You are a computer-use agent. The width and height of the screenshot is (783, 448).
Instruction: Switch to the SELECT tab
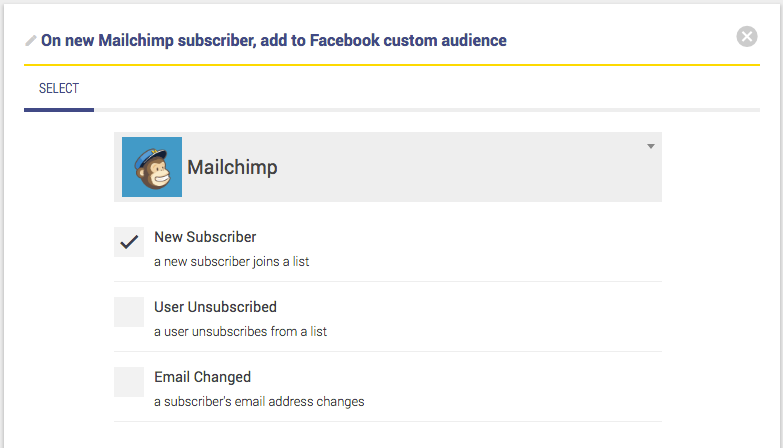point(59,89)
